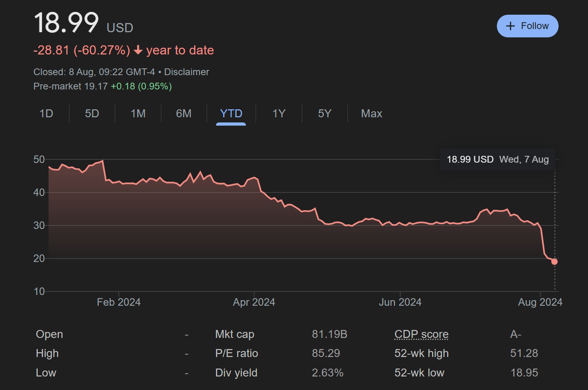Click the Feb 2024 axis label
Image resolution: width=588 pixels, height=390 pixels.
[119, 302]
